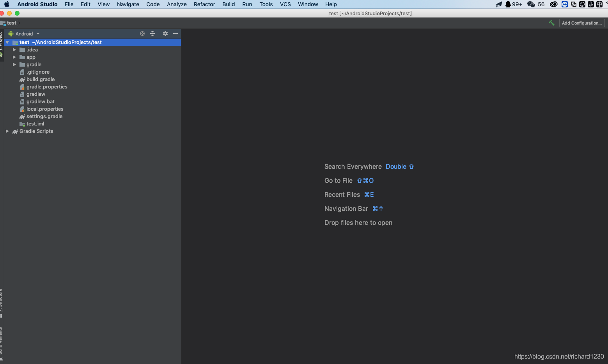Select local.properties in project tree
The height and width of the screenshot is (364, 608).
coord(45,109)
